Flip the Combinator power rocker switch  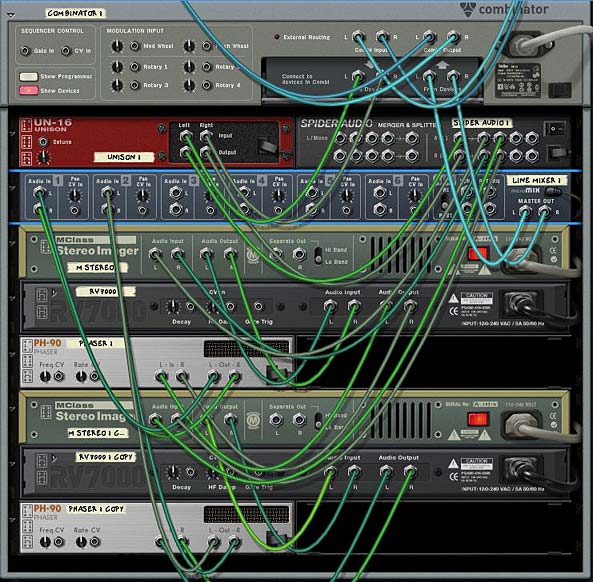559,90
